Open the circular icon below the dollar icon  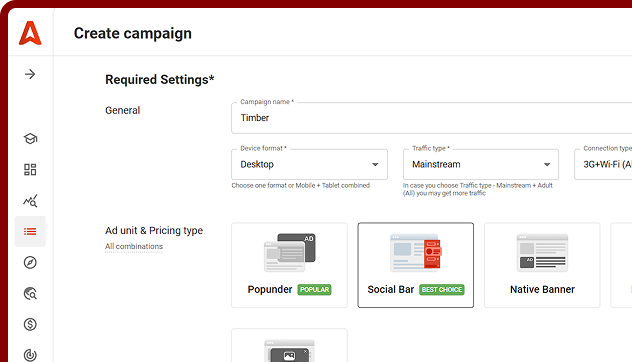tap(30, 355)
